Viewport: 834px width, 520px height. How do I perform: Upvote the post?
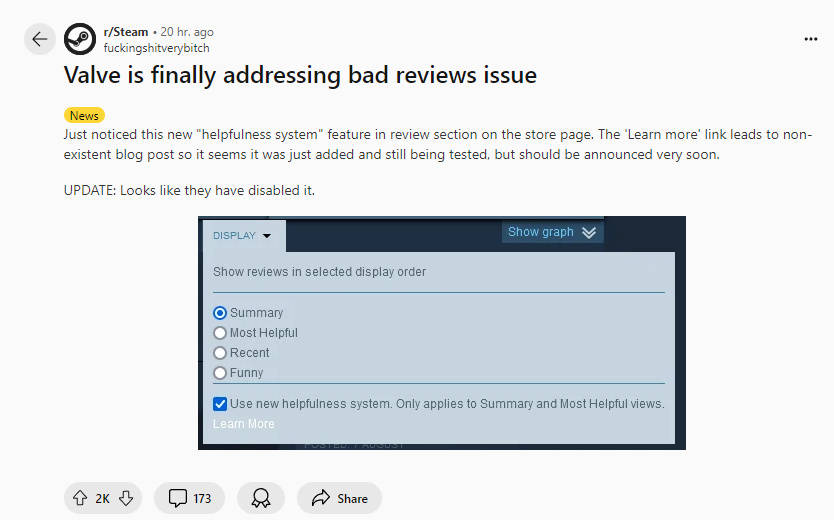(x=80, y=498)
